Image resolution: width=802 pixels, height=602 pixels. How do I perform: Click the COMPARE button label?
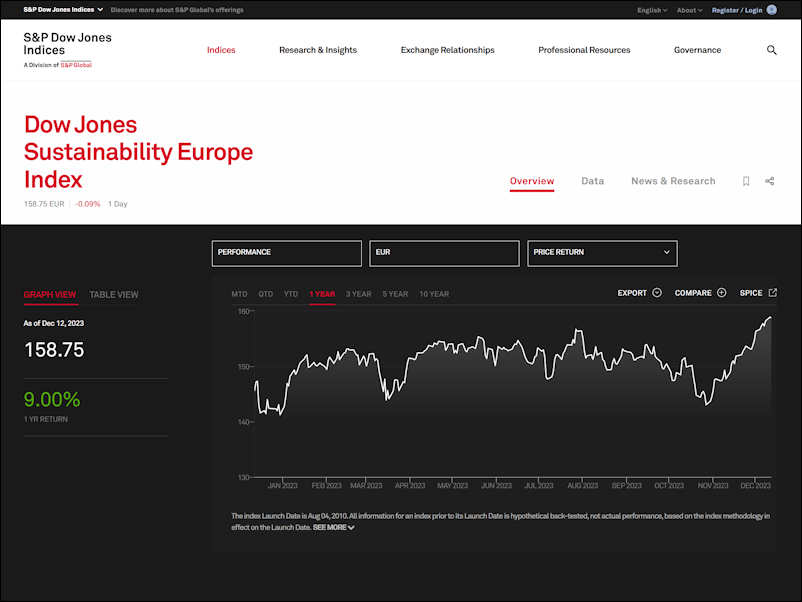click(x=693, y=293)
